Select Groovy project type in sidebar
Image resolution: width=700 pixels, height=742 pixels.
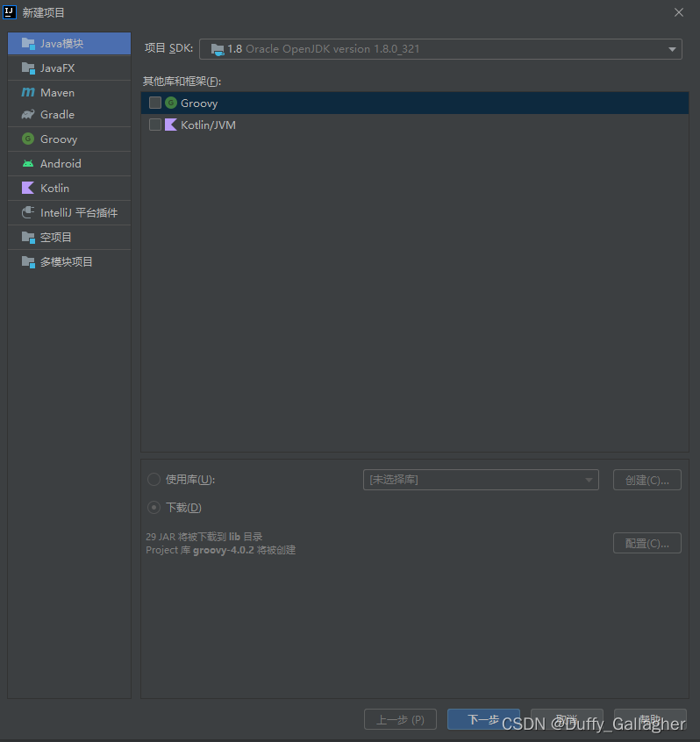coord(69,139)
